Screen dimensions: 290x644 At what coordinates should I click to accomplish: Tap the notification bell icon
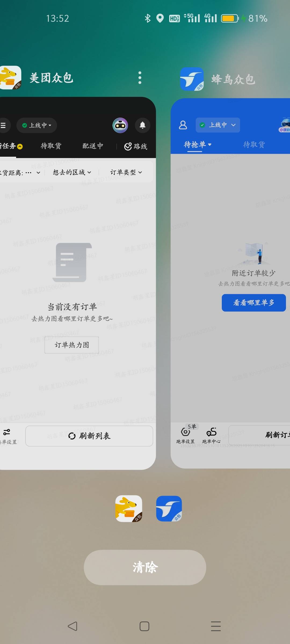[143, 125]
